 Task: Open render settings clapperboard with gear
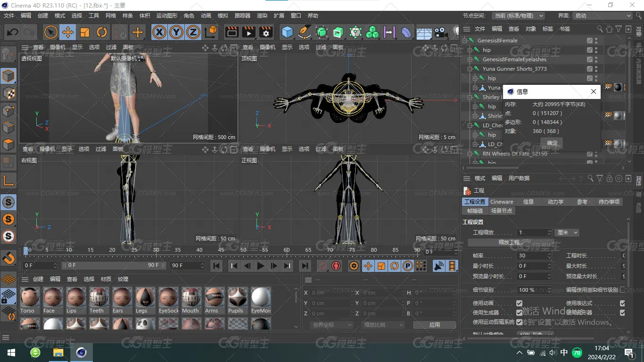pos(266,32)
